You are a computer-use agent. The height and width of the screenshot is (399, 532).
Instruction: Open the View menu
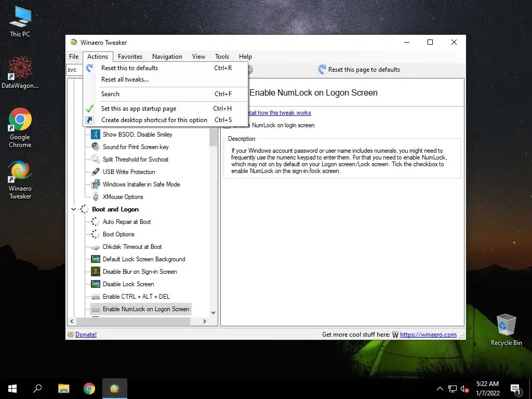pos(198,57)
